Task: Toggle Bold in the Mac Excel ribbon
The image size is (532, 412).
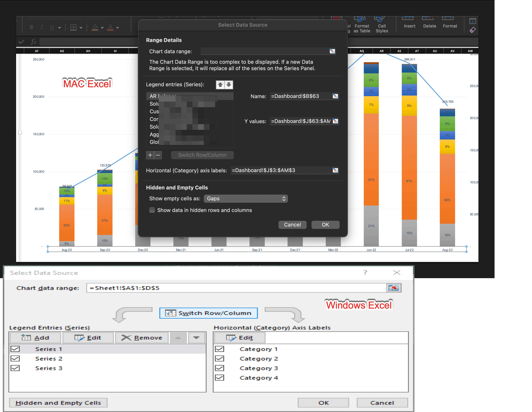Action: (x=31, y=27)
